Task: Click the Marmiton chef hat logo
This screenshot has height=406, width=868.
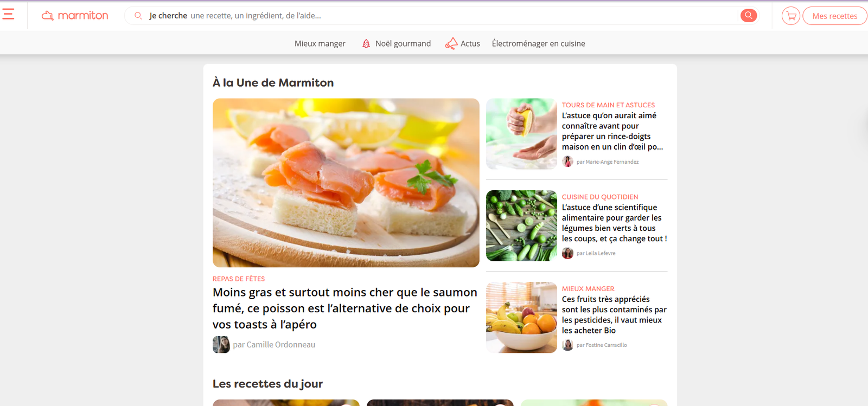Action: (47, 16)
